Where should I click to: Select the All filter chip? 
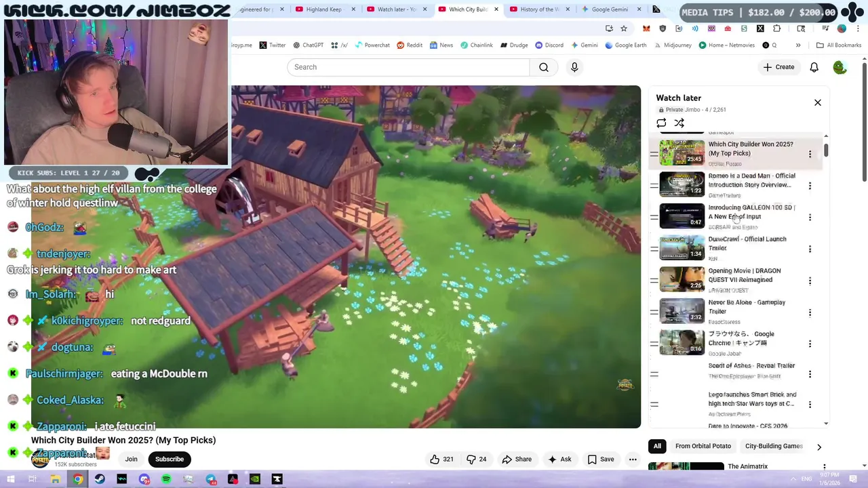657,446
